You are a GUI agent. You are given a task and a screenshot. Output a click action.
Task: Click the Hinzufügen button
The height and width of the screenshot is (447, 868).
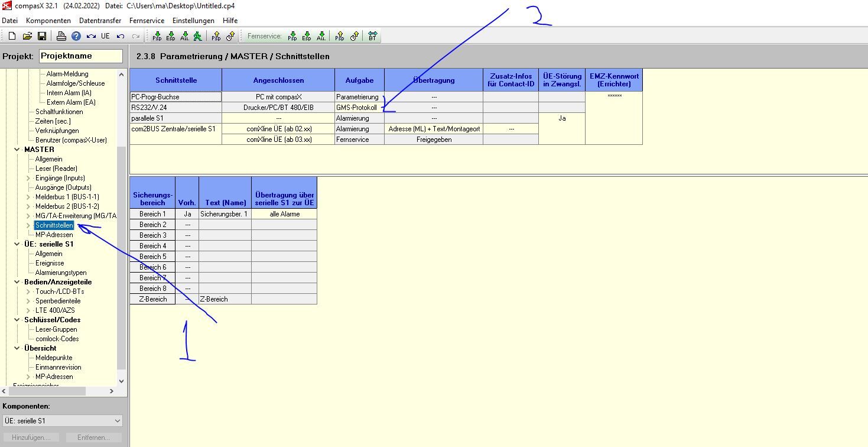[31, 438]
